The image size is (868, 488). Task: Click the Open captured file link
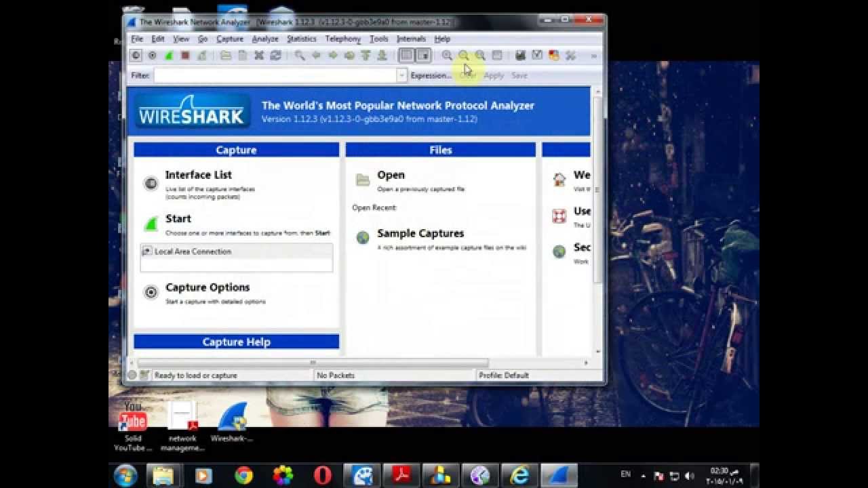point(391,175)
